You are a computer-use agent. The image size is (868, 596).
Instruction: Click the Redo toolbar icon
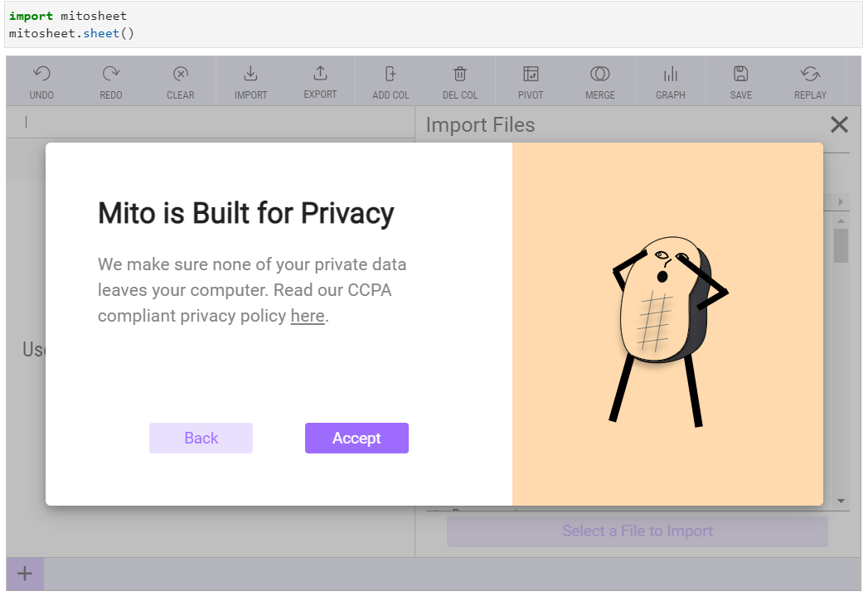(111, 75)
